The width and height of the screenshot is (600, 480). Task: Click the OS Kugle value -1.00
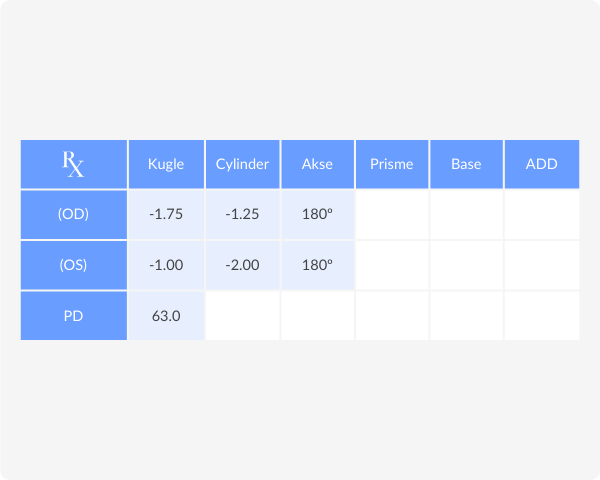(x=166, y=265)
